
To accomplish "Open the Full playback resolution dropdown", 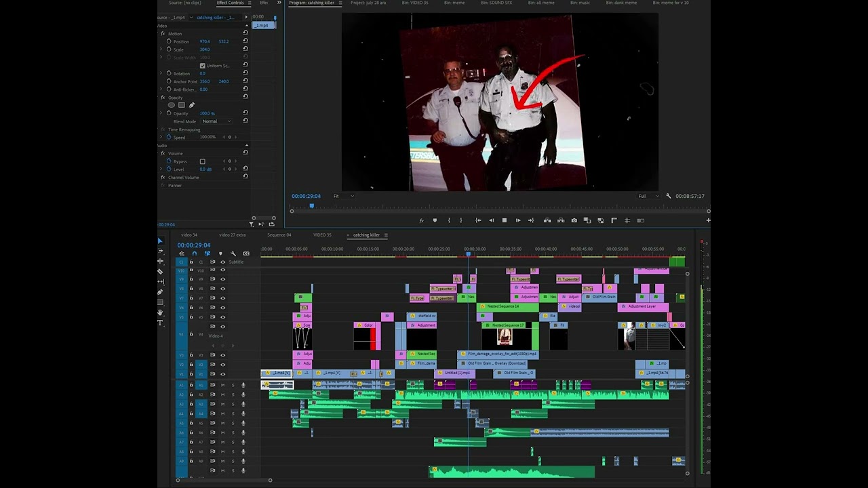I will coord(648,196).
